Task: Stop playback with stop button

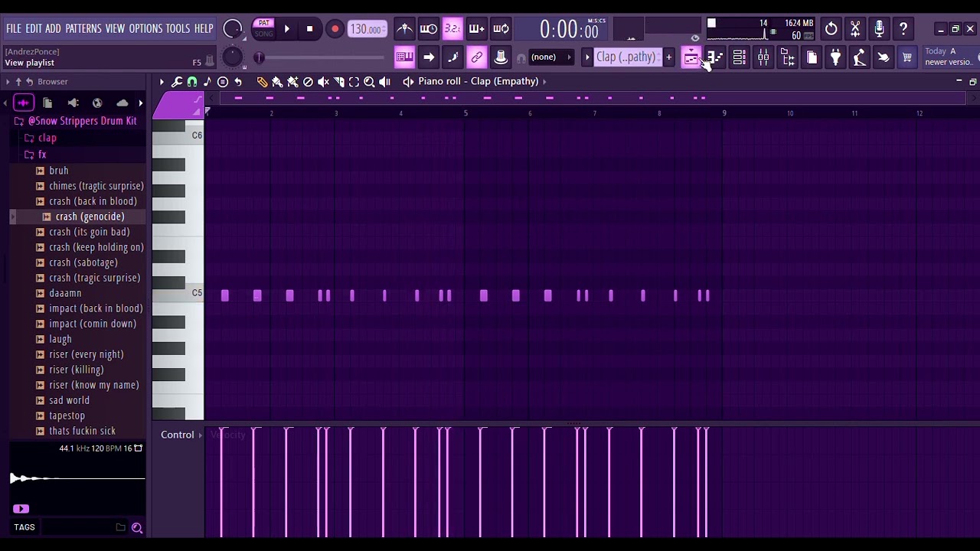Action: pos(309,29)
